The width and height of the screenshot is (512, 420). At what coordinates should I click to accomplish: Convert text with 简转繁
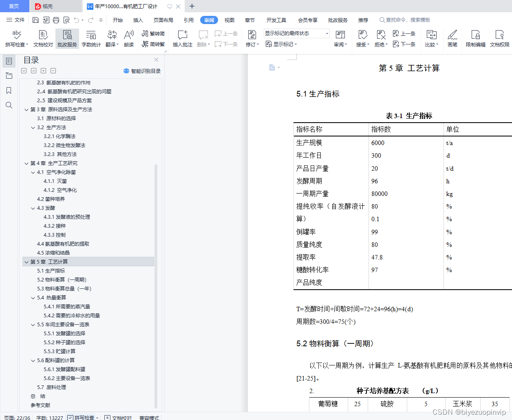(x=153, y=44)
